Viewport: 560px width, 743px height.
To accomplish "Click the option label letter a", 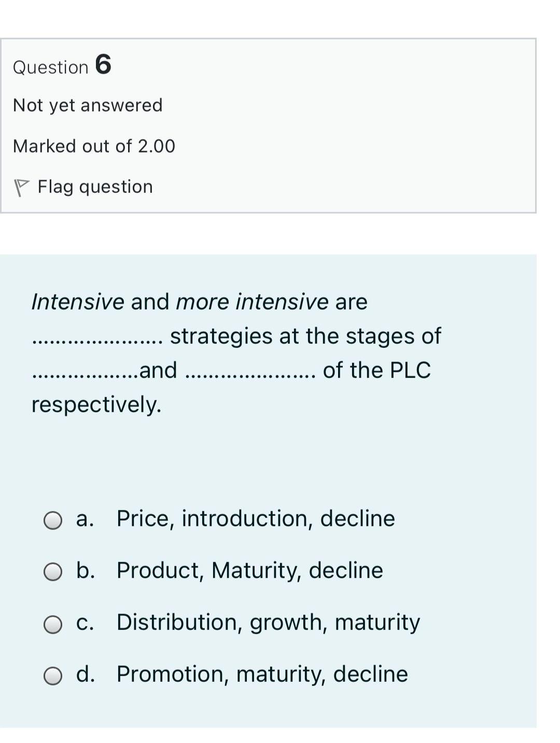I will tap(86, 520).
